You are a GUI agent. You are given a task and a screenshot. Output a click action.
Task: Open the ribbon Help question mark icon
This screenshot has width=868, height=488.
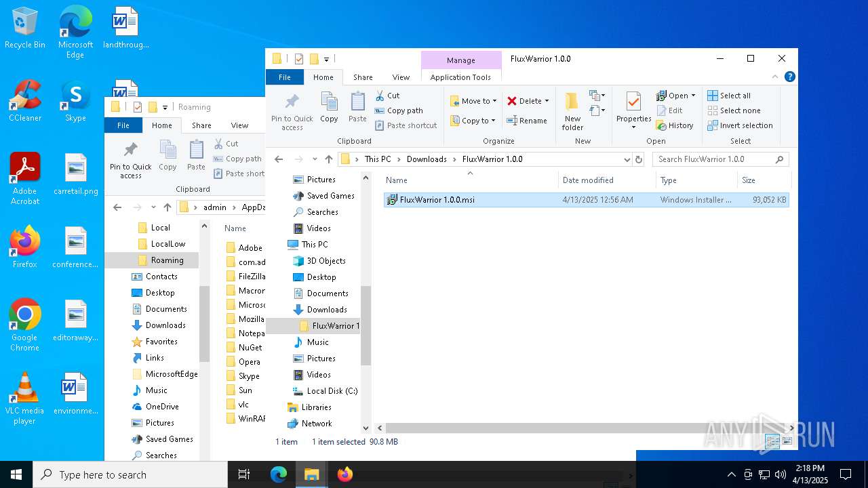coord(789,77)
